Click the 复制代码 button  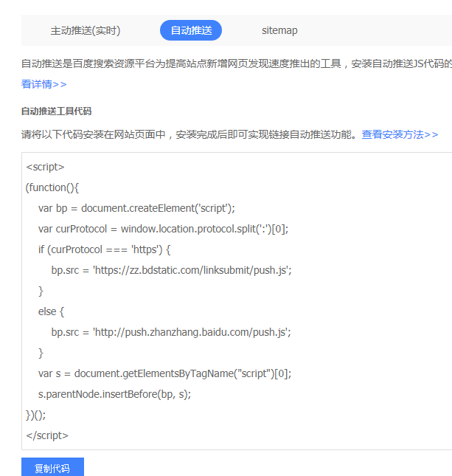tap(52, 467)
